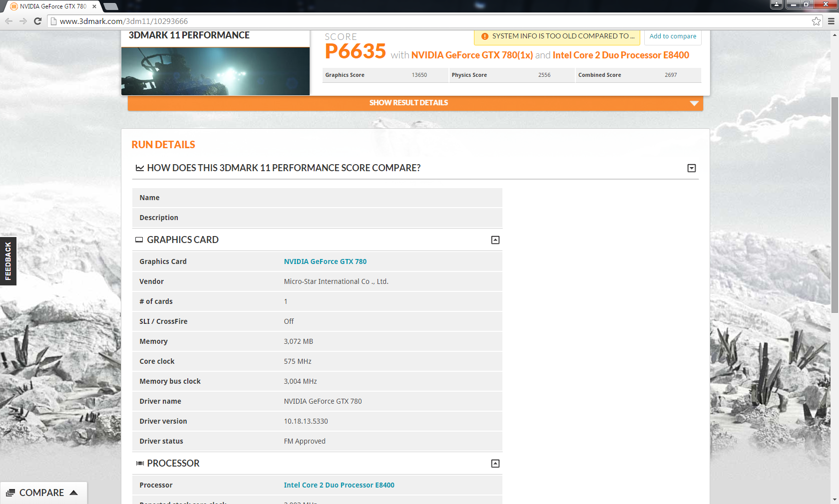Expand the Compare panel at bottom
839x504 pixels.
pyautogui.click(x=43, y=493)
